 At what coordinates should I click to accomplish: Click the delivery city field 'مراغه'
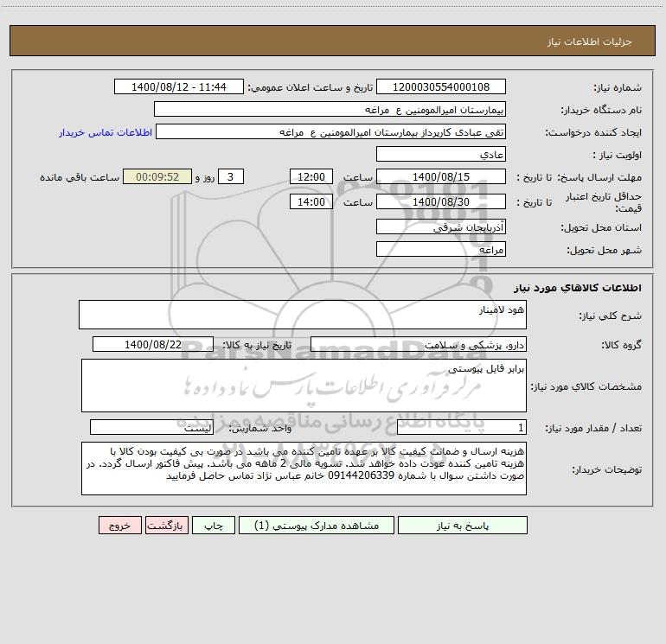point(441,249)
